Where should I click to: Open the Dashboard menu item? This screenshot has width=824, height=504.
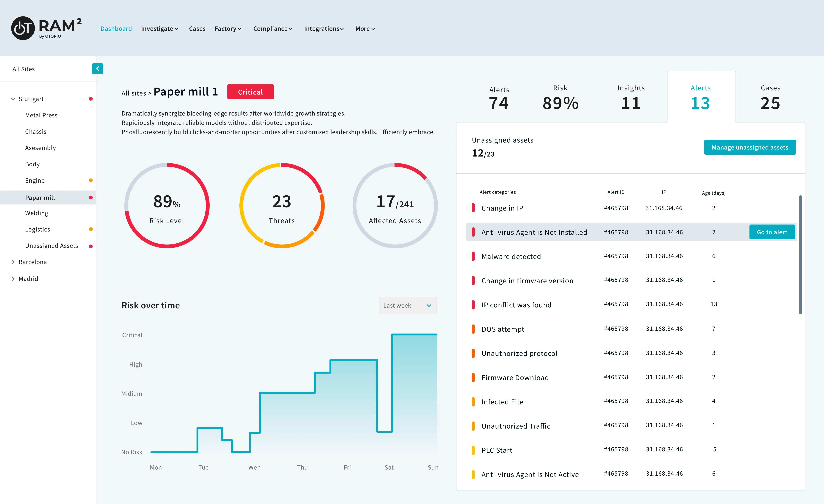116,29
